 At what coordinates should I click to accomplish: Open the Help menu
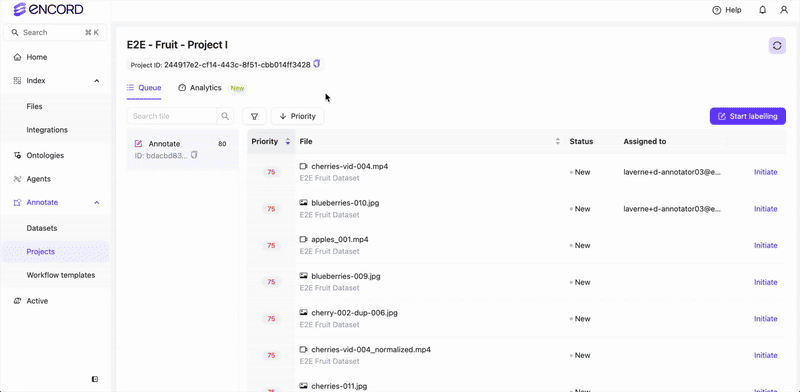point(727,10)
